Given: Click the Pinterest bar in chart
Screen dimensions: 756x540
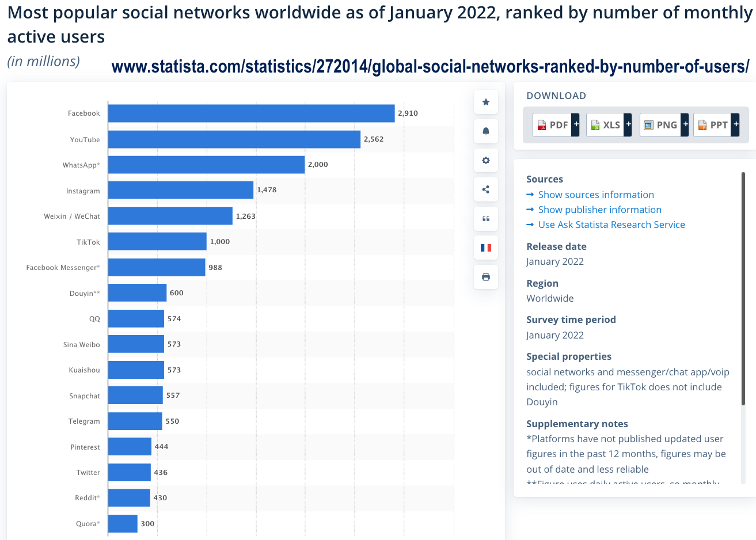Looking at the screenshot, I should [130, 447].
